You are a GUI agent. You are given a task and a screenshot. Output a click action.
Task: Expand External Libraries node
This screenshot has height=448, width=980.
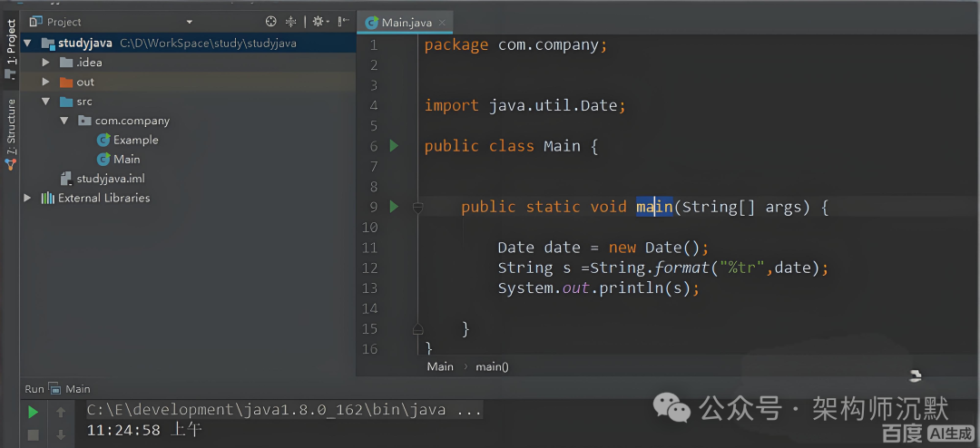[27, 198]
